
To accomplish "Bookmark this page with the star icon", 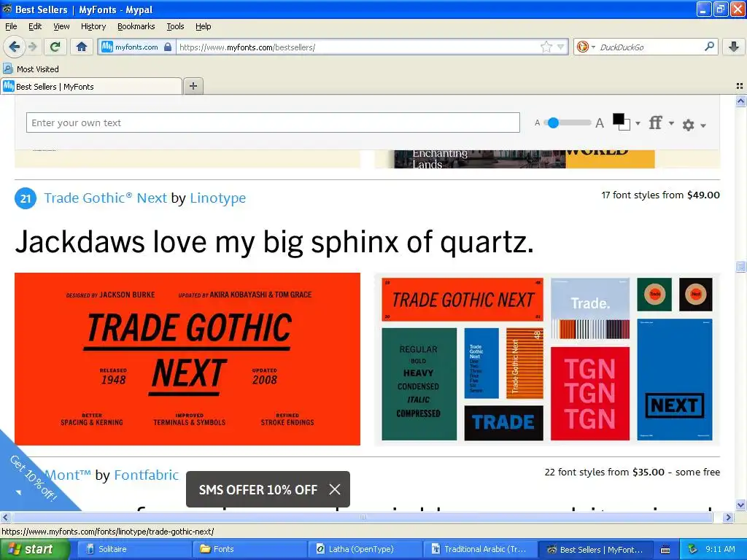I will (x=546, y=47).
